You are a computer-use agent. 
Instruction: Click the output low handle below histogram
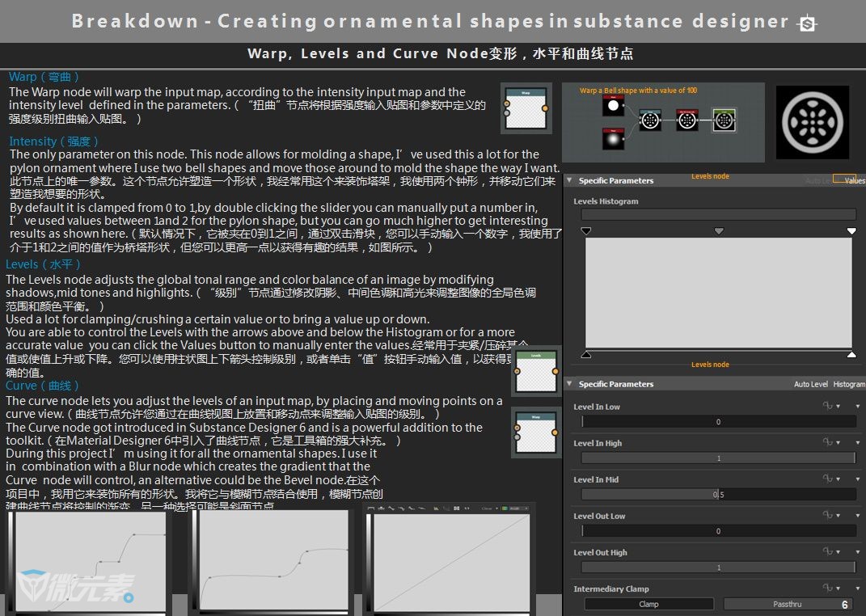[586, 354]
